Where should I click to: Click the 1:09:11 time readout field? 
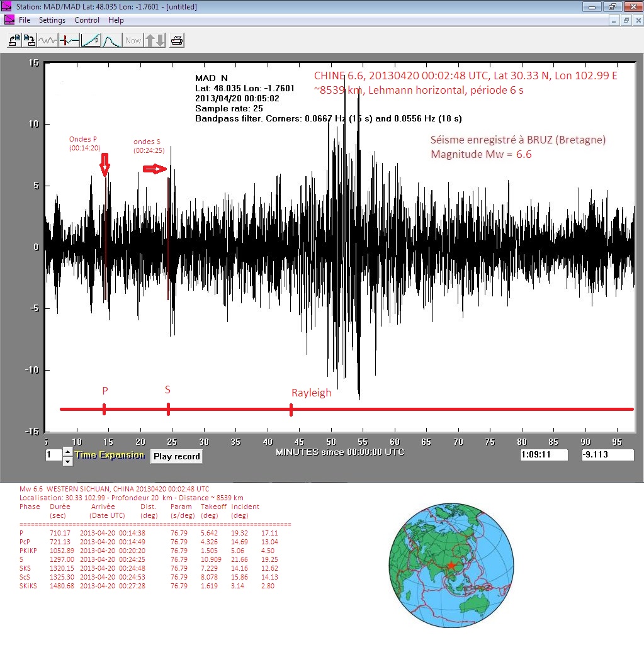pyautogui.click(x=544, y=455)
